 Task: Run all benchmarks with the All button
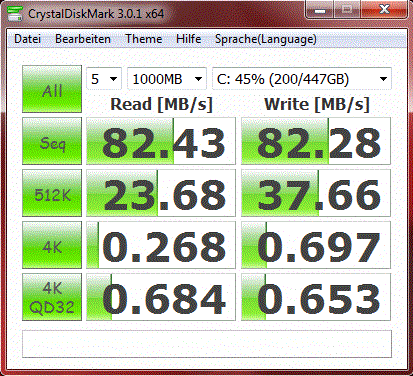(52, 89)
